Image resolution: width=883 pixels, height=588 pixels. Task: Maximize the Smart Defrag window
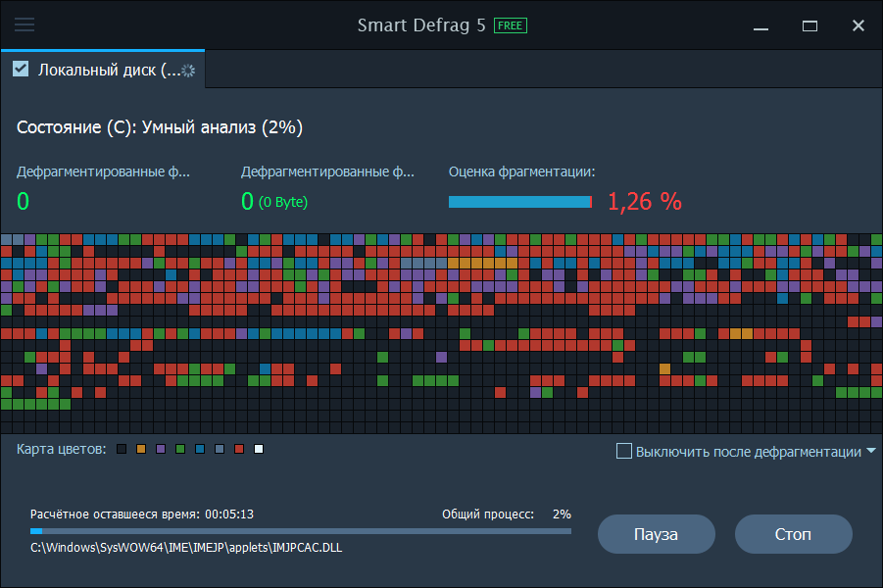click(809, 25)
